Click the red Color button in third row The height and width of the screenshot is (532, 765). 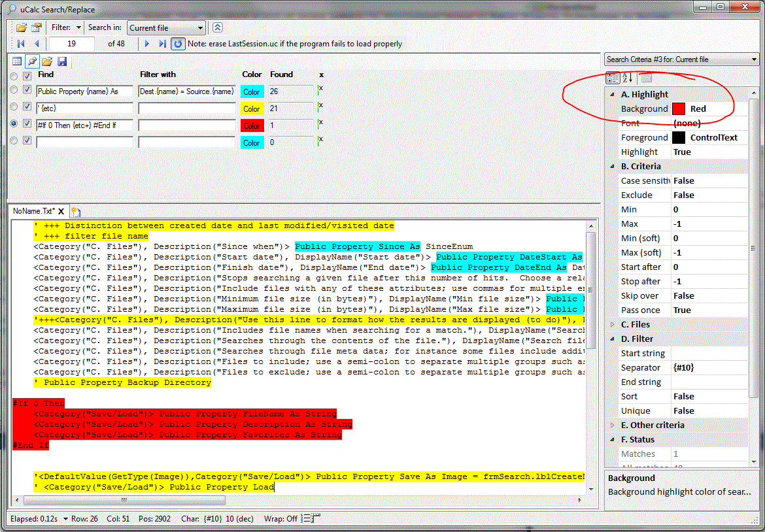coord(252,125)
